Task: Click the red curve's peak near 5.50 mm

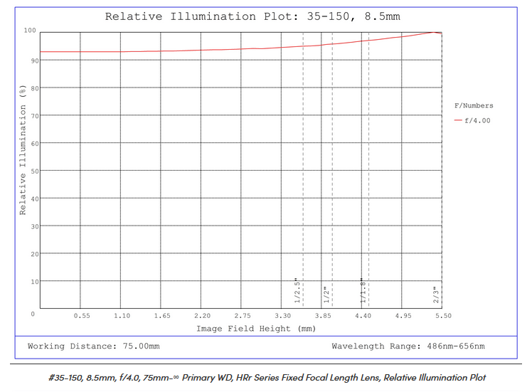Action: [435, 32]
